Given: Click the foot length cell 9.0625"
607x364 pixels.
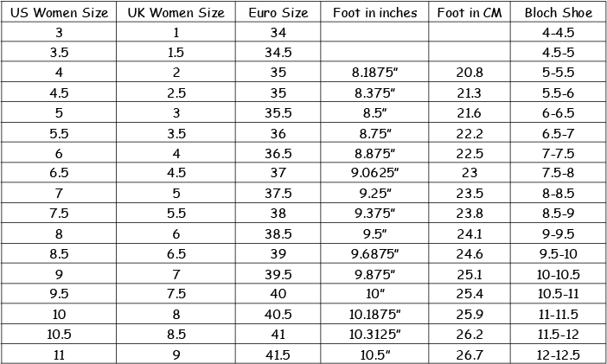Looking at the screenshot, I should point(374,172).
